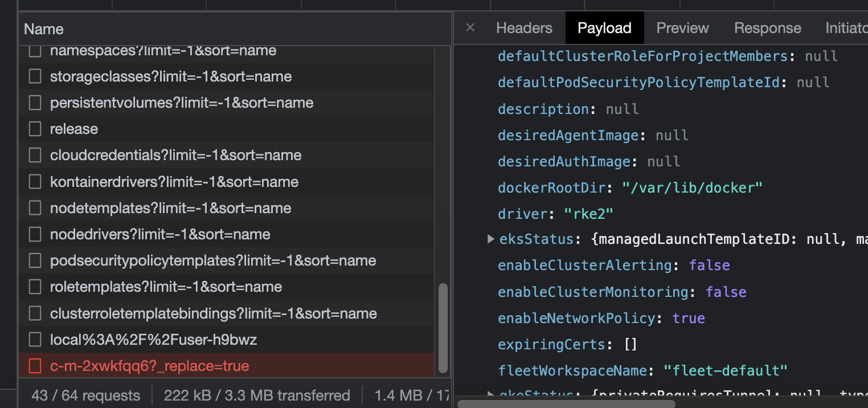This screenshot has width=868, height=408.
Task: Select the Payload tab
Action: [604, 28]
